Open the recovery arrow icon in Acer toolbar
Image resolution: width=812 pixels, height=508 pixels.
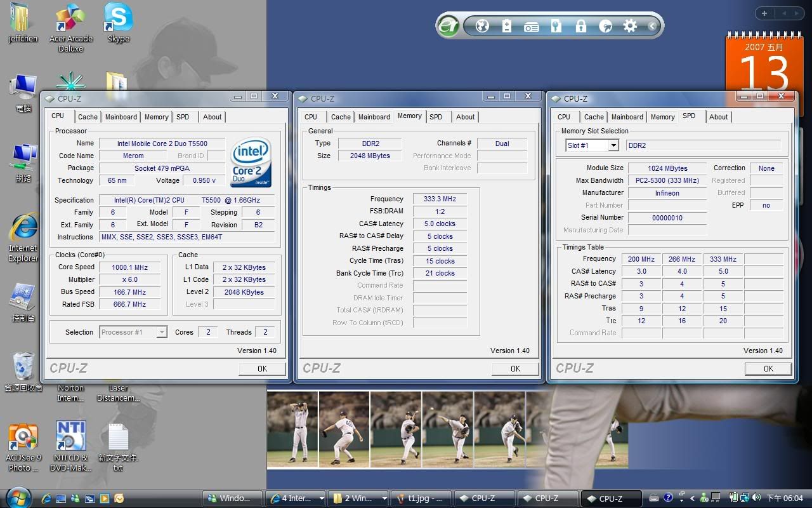pyautogui.click(x=605, y=26)
